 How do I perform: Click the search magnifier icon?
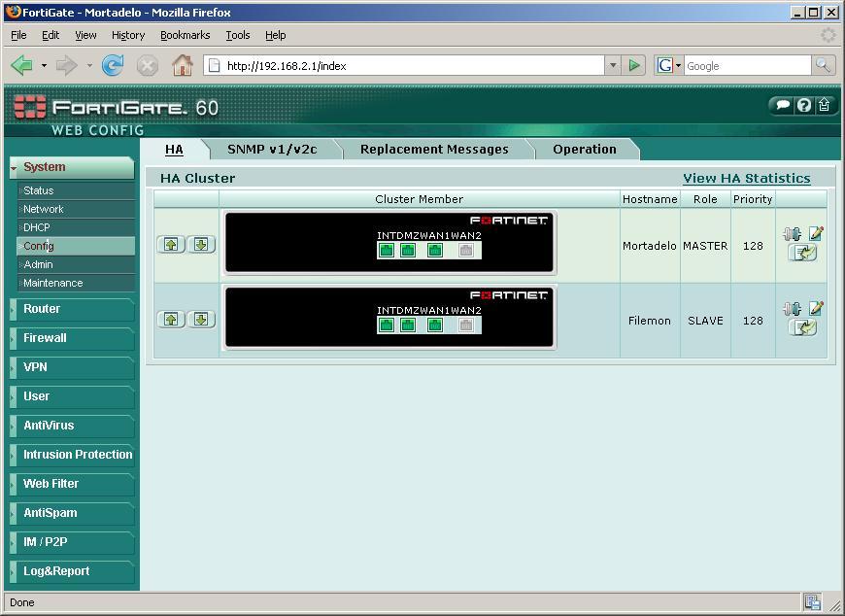point(823,66)
